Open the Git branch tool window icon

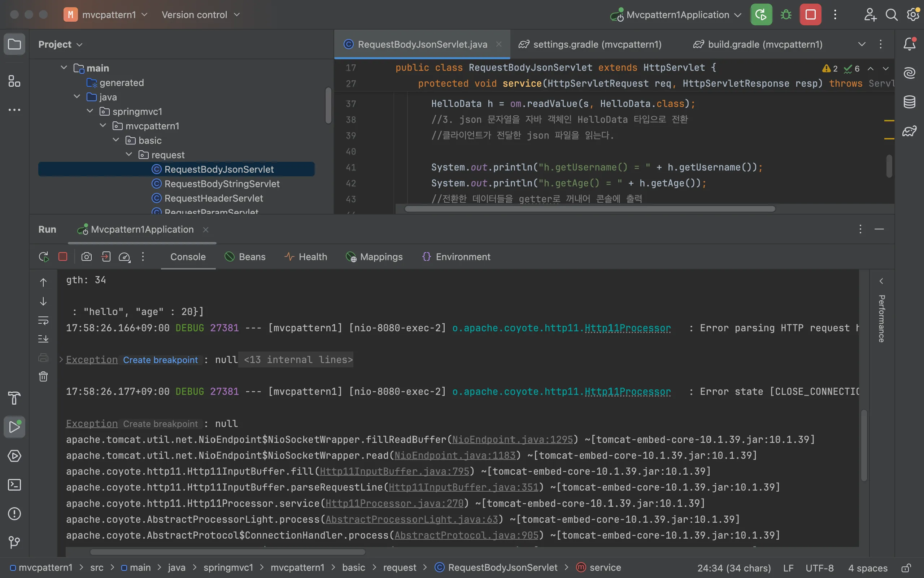click(x=14, y=543)
